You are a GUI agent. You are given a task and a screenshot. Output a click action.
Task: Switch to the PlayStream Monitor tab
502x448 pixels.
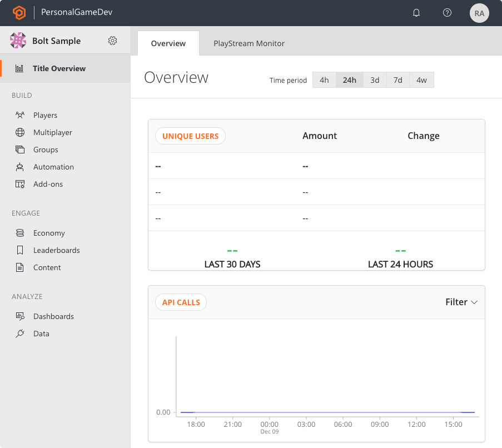(x=249, y=43)
